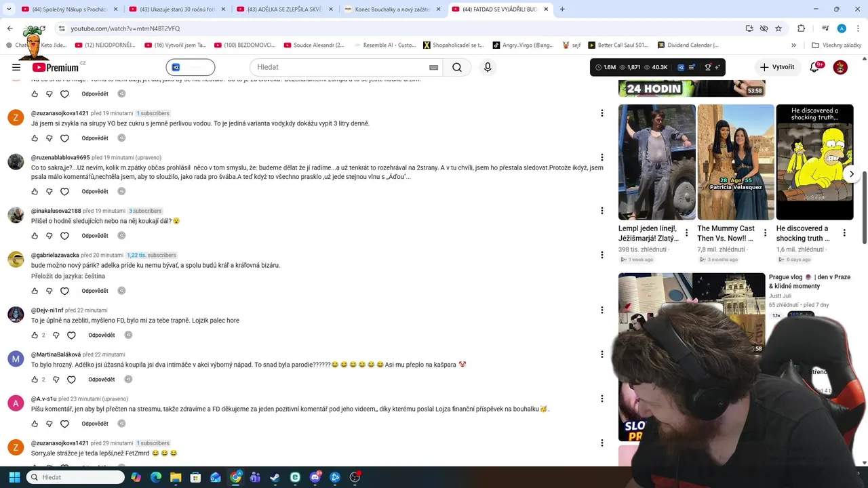Open The Mummy Cast video options menu
868x488 pixels.
coord(765,233)
